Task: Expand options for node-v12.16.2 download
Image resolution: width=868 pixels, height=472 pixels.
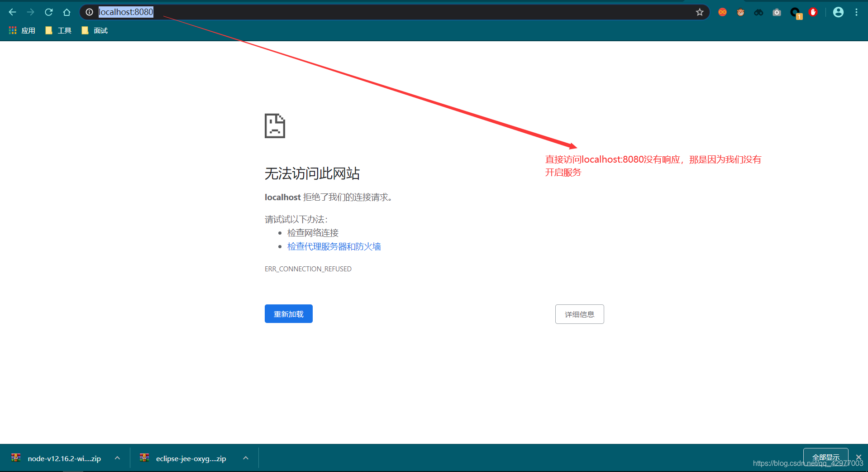Action: pos(117,458)
